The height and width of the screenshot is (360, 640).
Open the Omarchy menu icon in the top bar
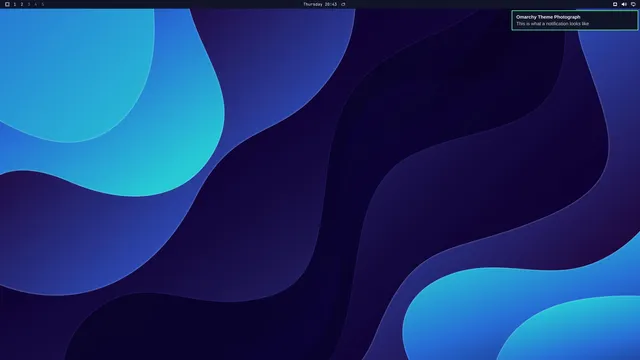pyautogui.click(x=7, y=4)
